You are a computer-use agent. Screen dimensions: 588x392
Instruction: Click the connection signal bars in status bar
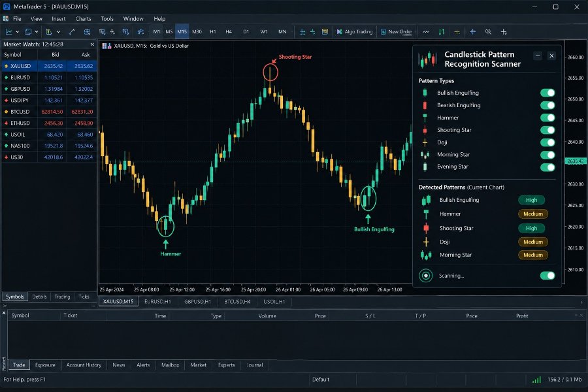point(536,380)
